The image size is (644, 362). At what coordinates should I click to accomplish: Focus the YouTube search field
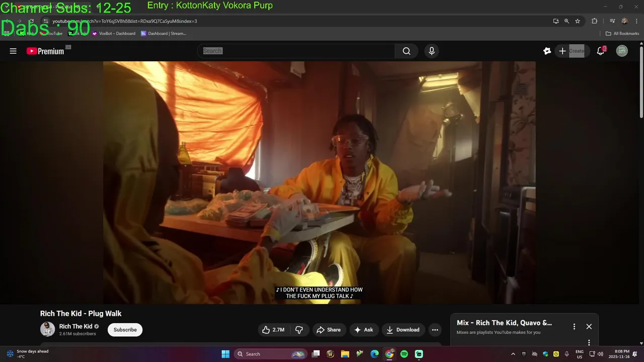point(296,51)
